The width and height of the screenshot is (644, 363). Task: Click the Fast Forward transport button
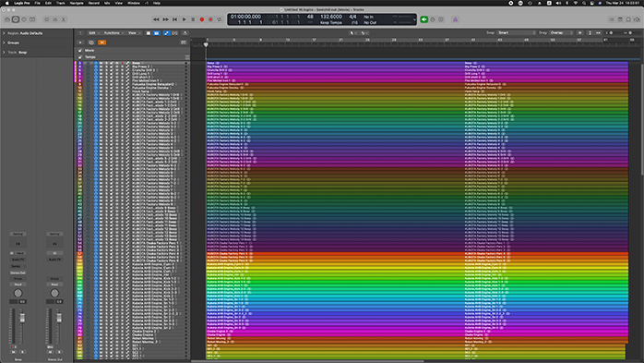[x=165, y=19]
